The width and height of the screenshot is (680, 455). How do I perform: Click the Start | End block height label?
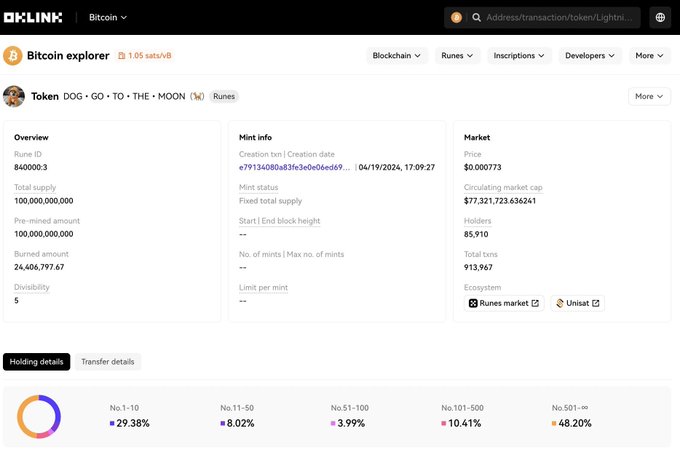tap(279, 221)
